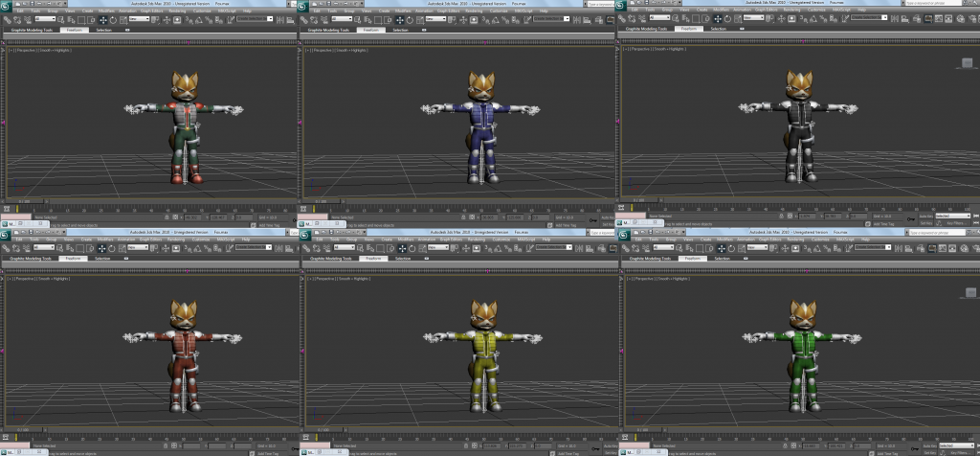Click Auto Key button in black suit window

(x=925, y=216)
